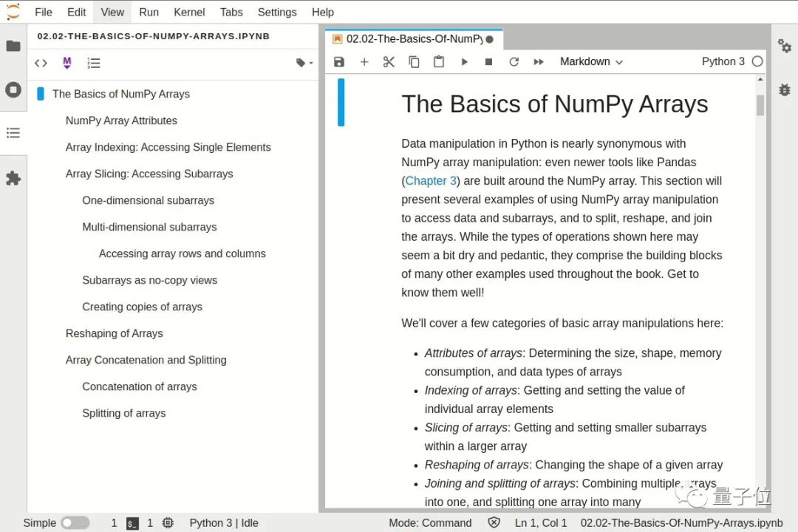Click Python 3 | Idle status text

(x=224, y=523)
